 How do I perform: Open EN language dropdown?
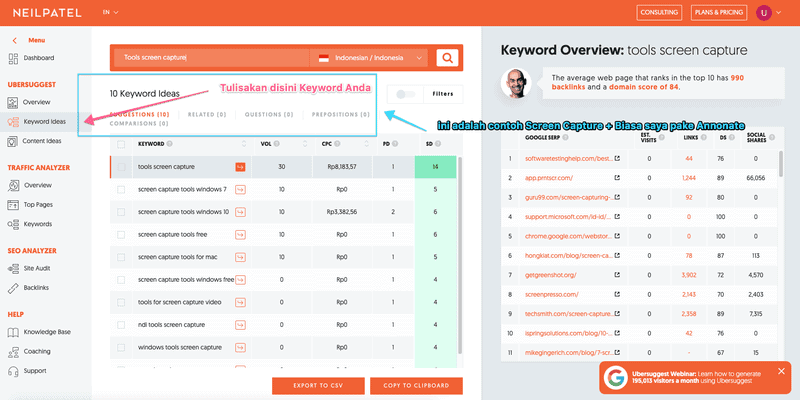point(110,12)
